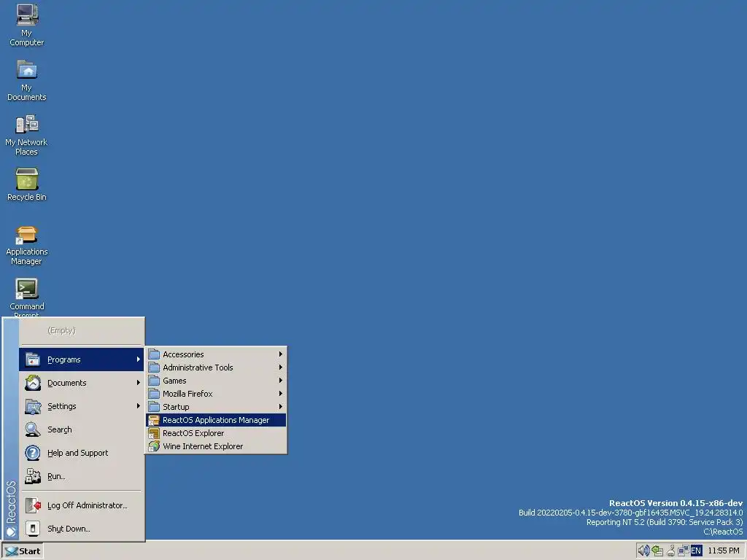Click the Help and Support question icon

tap(33, 453)
